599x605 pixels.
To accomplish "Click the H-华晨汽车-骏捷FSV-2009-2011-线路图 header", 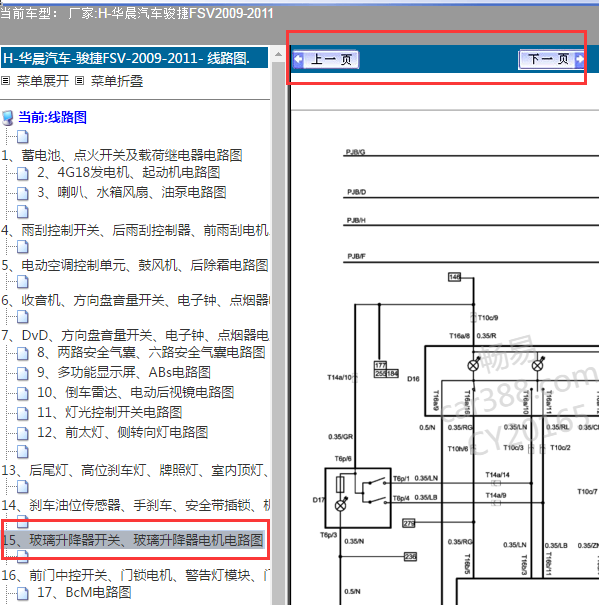I will click(x=134, y=58).
